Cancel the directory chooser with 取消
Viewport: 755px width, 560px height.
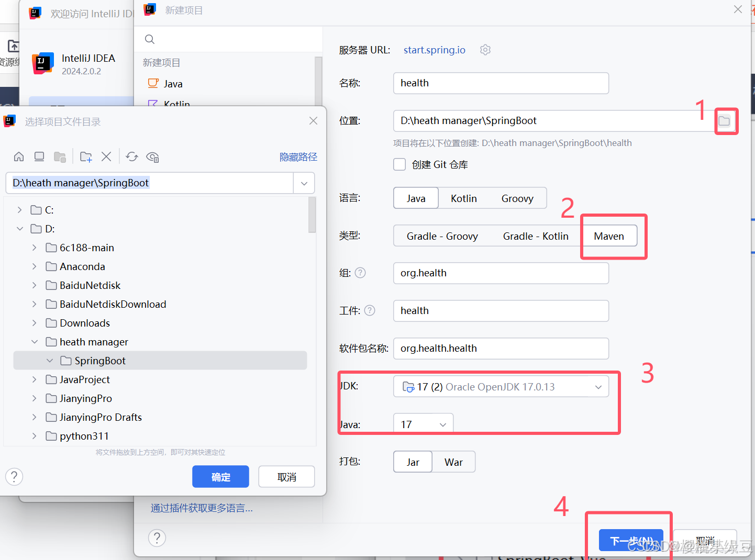coord(286,477)
